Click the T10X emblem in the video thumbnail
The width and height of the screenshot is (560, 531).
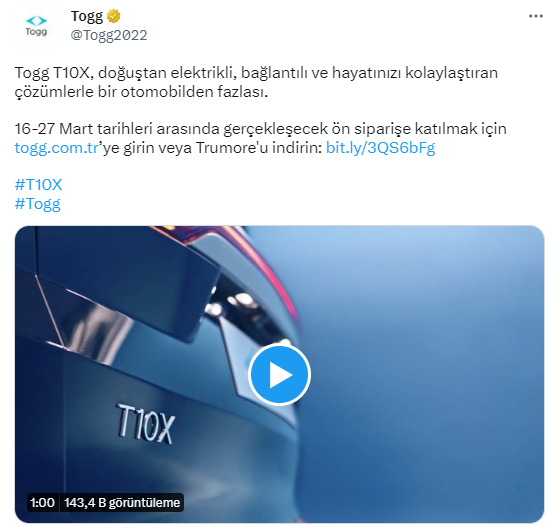click(145, 424)
